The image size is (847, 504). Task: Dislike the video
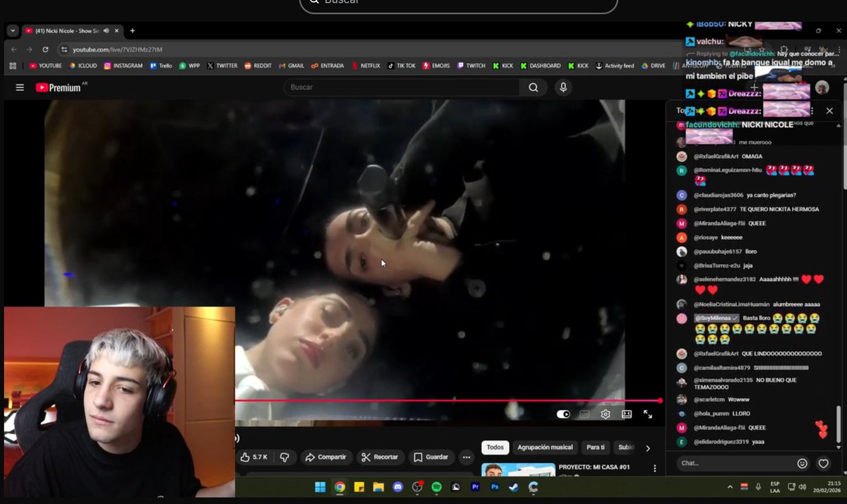[x=284, y=457]
